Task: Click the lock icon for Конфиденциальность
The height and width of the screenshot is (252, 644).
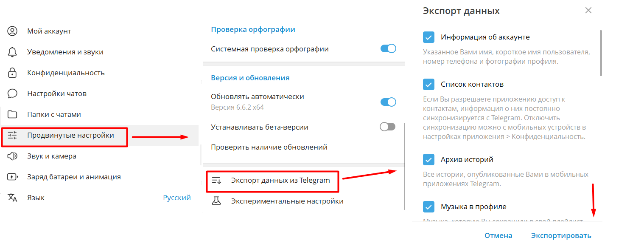Action: [x=12, y=72]
